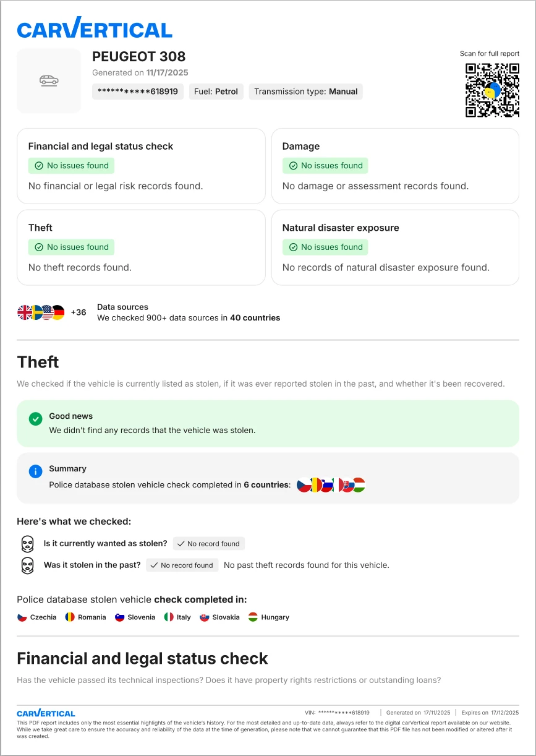Click the Hungary flag icon in list
The image size is (536, 756).
253,617
